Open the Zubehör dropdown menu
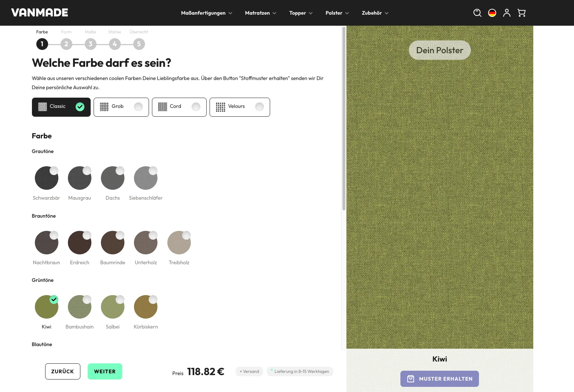 [x=375, y=13]
